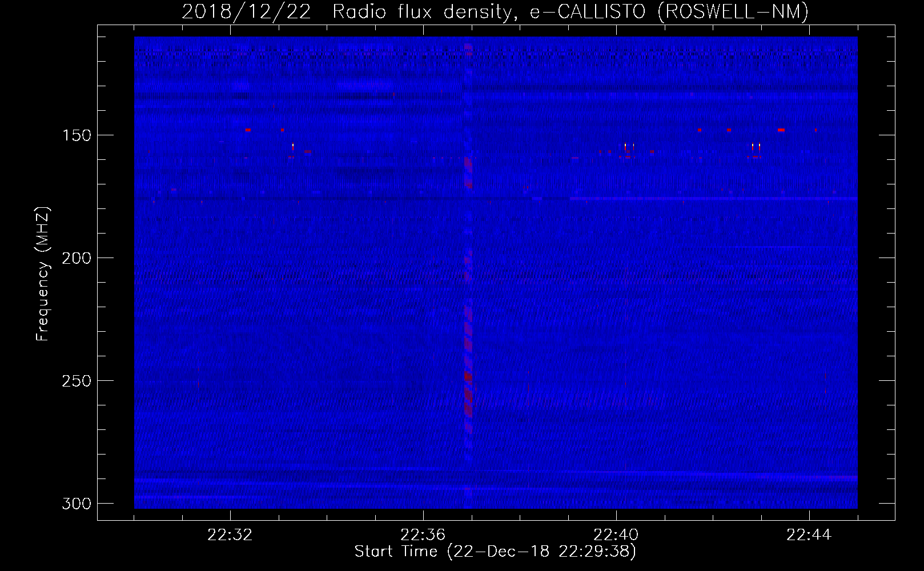Select the 22:32 time tick label
The width and height of the screenshot is (924, 571).
click(x=230, y=535)
